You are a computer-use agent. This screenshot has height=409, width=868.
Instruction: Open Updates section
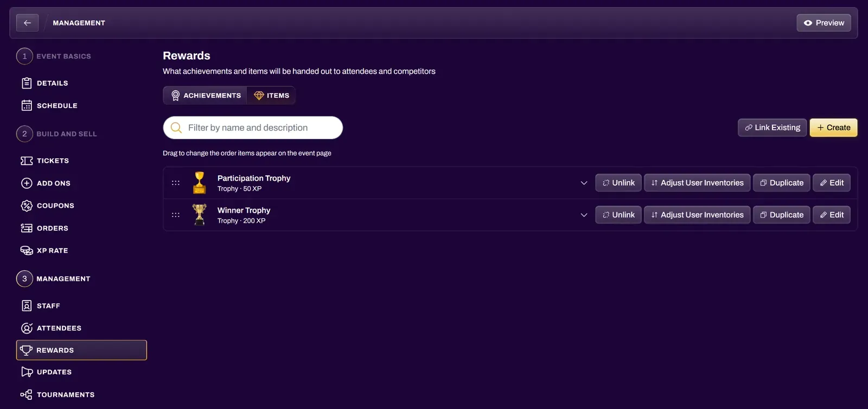click(47, 372)
